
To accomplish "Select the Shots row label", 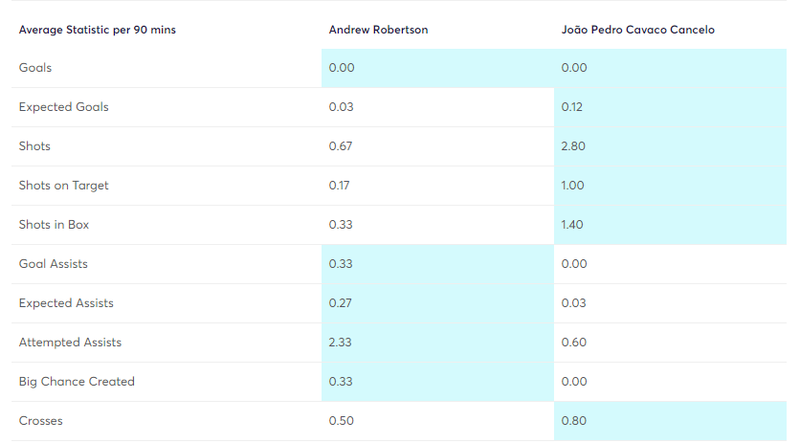I will (x=35, y=146).
